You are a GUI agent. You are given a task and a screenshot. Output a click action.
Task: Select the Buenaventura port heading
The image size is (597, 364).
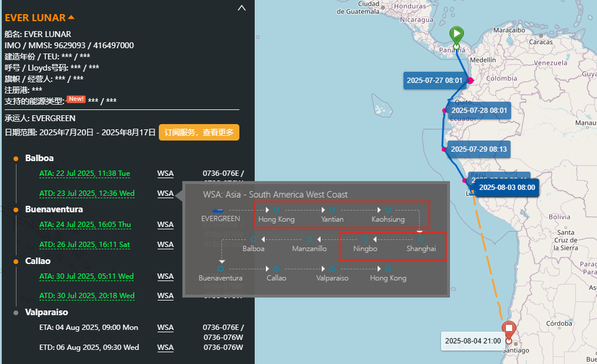(x=54, y=209)
